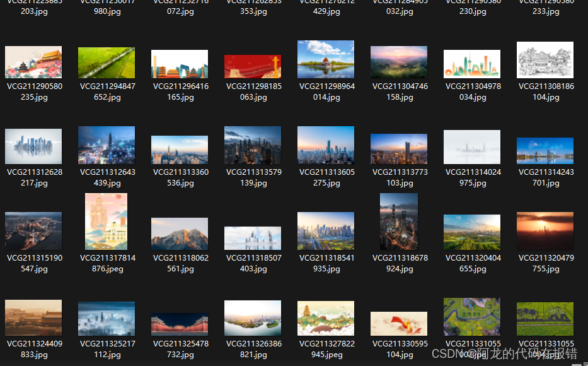
Task: Select the thumbnail of VCG211313579139.jpg
Action: click(x=253, y=145)
